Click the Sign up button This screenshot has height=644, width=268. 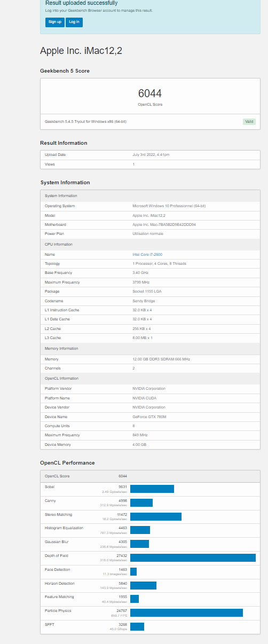54,22
